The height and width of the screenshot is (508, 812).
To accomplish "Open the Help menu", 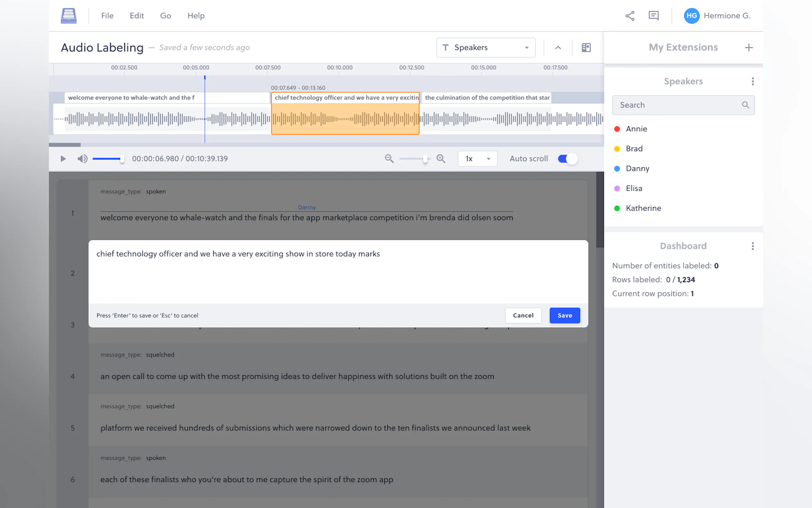I will click(x=196, y=16).
